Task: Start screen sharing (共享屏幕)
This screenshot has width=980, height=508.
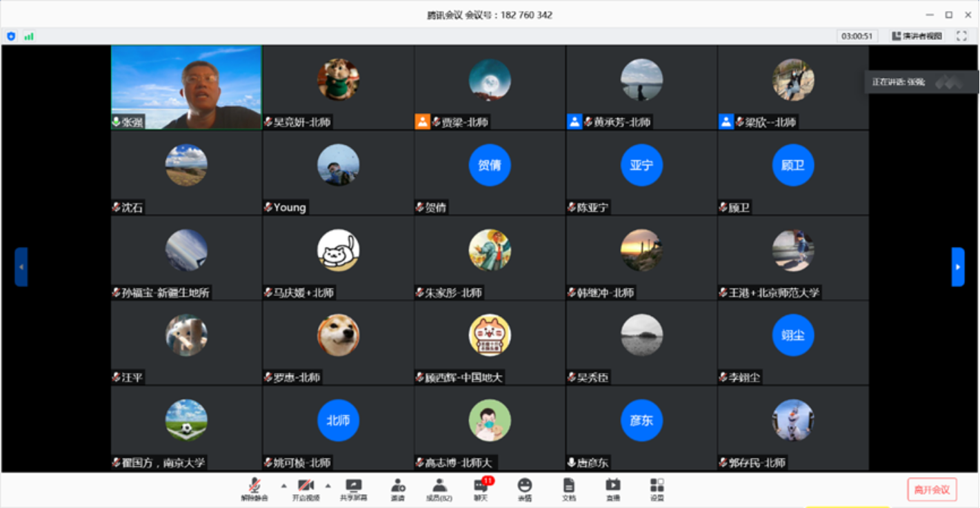Action: [x=353, y=488]
